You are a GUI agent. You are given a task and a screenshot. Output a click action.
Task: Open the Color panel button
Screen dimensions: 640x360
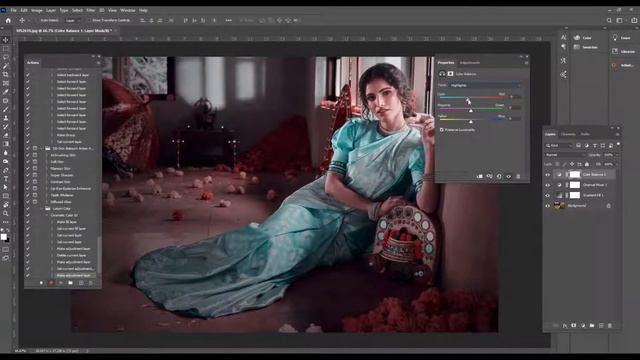[x=582, y=38]
